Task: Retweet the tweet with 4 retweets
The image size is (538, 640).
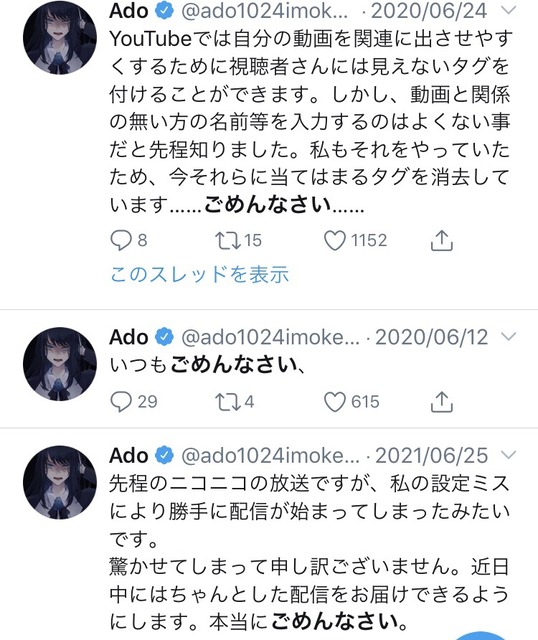Action: point(228,402)
